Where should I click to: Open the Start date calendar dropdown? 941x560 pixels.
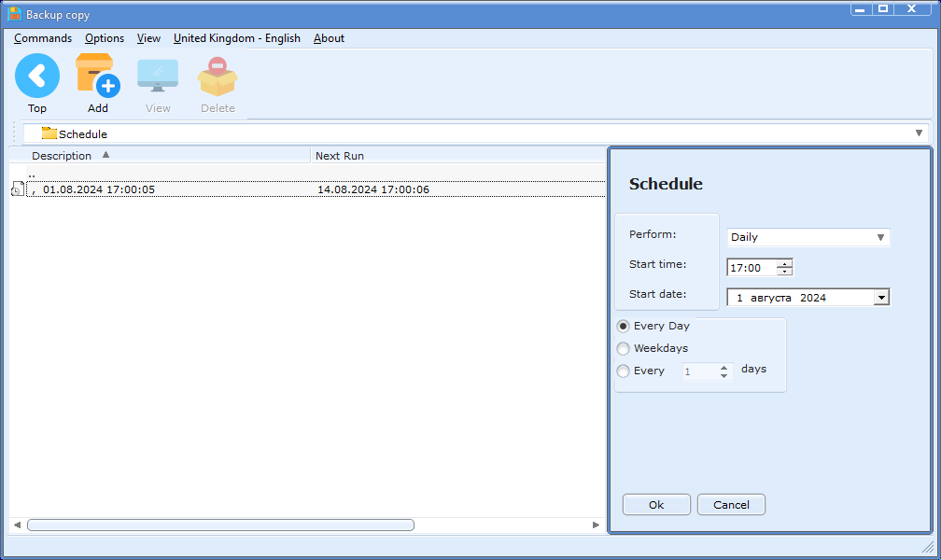click(x=880, y=298)
